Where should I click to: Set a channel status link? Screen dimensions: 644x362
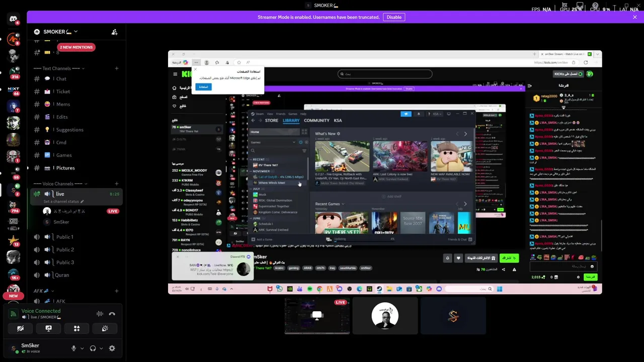[63, 202]
